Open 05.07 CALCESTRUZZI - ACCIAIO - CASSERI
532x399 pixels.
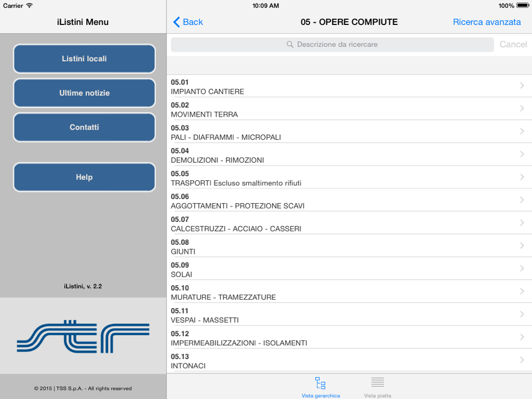tap(349, 223)
